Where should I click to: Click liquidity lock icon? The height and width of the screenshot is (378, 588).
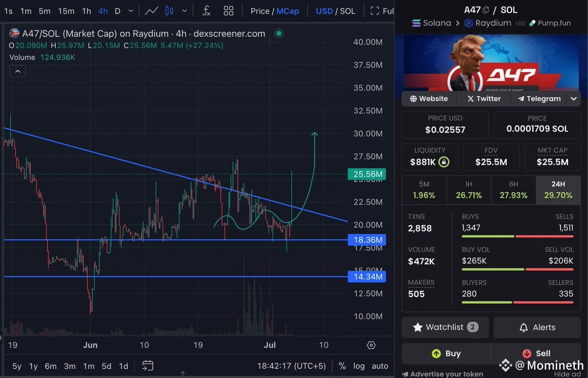[443, 162]
